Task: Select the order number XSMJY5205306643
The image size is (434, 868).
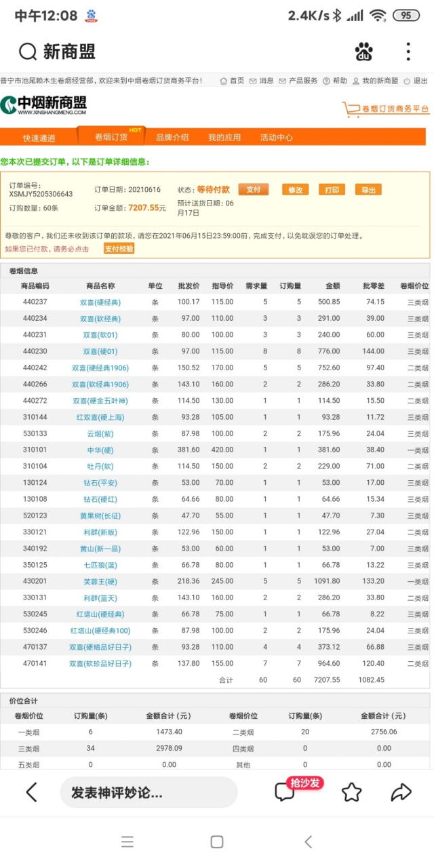Action: point(41,194)
